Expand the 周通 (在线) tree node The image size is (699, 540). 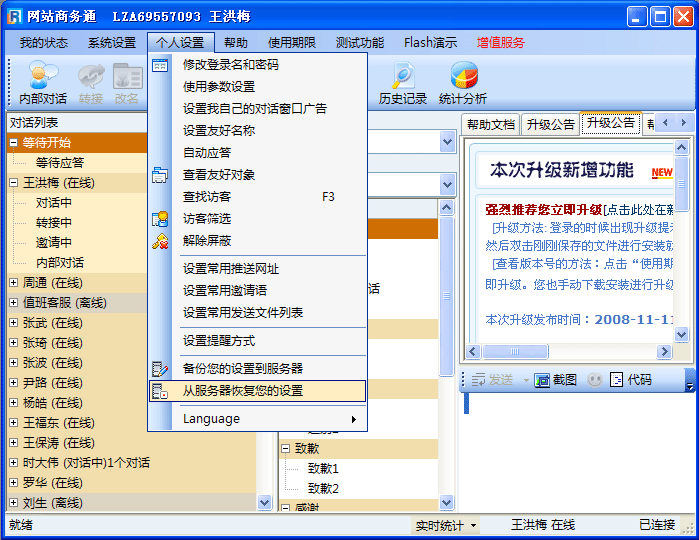pos(14,283)
